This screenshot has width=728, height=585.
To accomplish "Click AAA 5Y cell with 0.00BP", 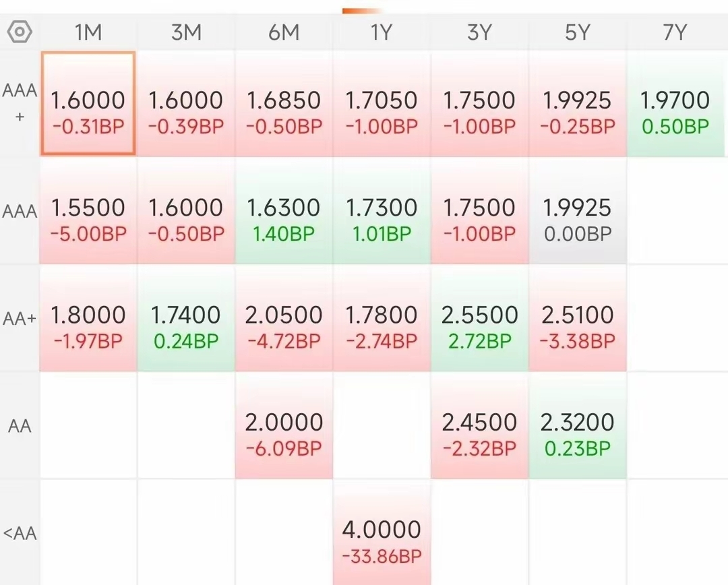I will pyautogui.click(x=577, y=210).
